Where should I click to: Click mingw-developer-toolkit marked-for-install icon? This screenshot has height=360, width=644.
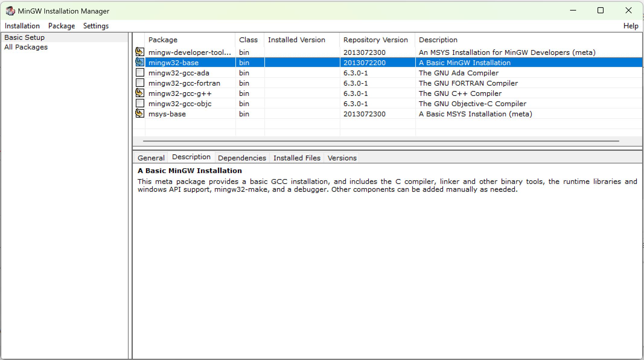point(139,52)
